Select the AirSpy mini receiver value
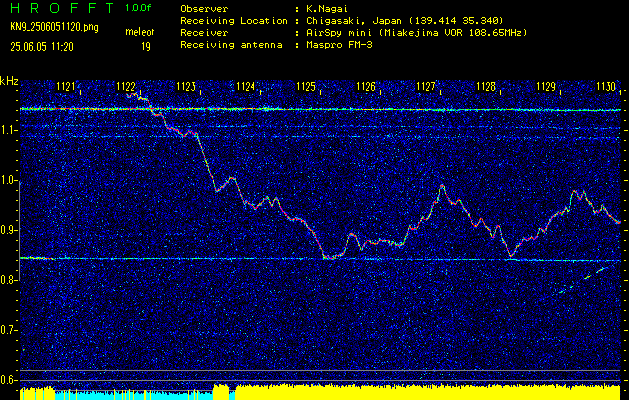 pos(416,33)
